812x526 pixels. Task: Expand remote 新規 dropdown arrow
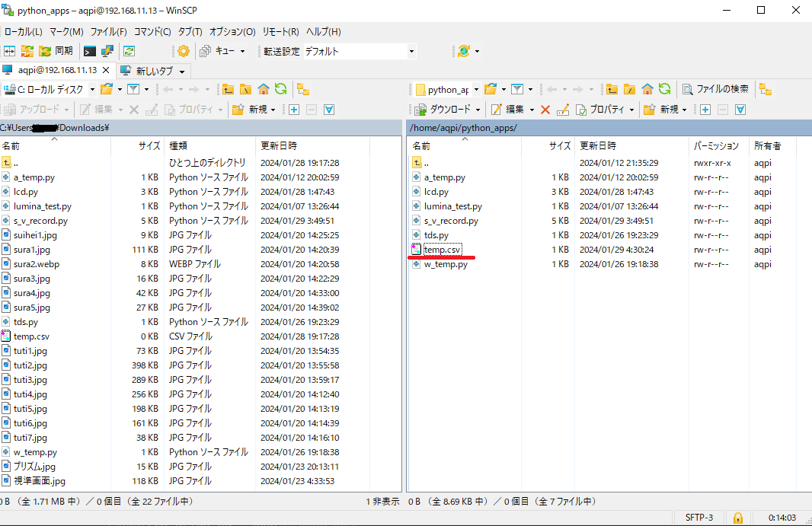pos(684,110)
